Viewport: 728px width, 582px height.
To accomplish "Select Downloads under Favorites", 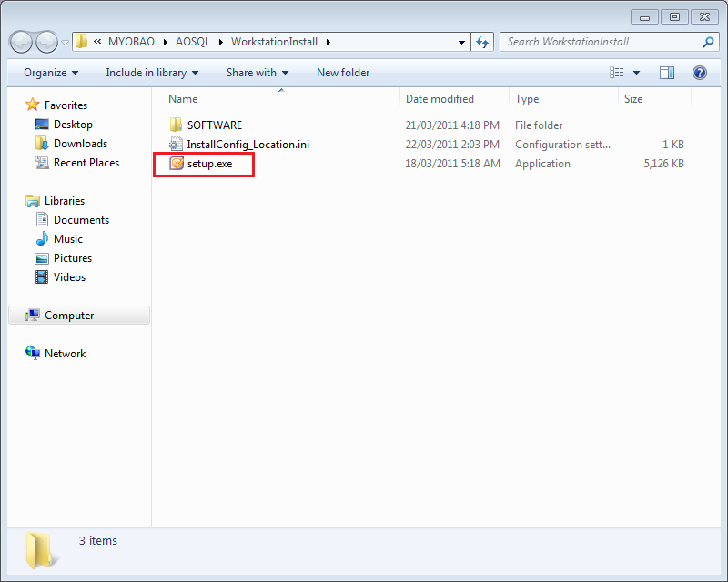I will [x=80, y=144].
